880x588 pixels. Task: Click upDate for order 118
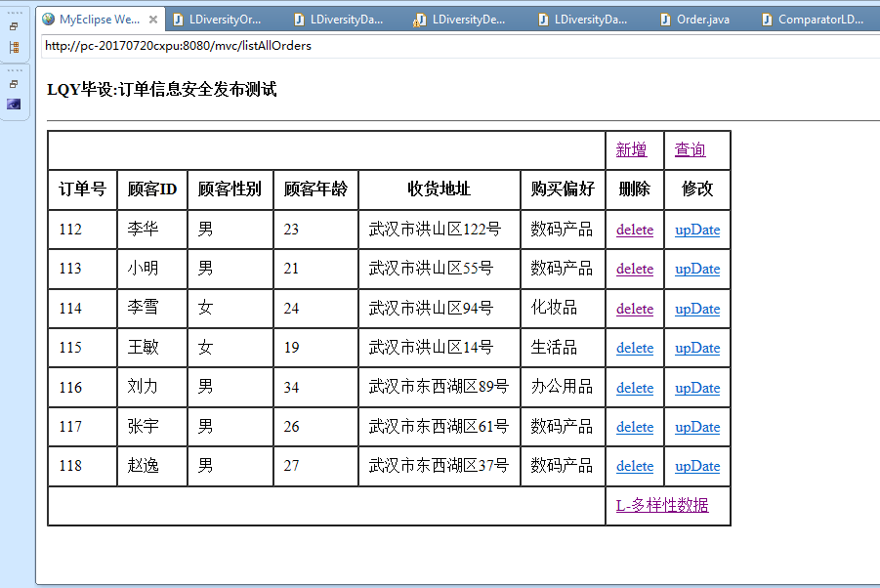pos(697,466)
